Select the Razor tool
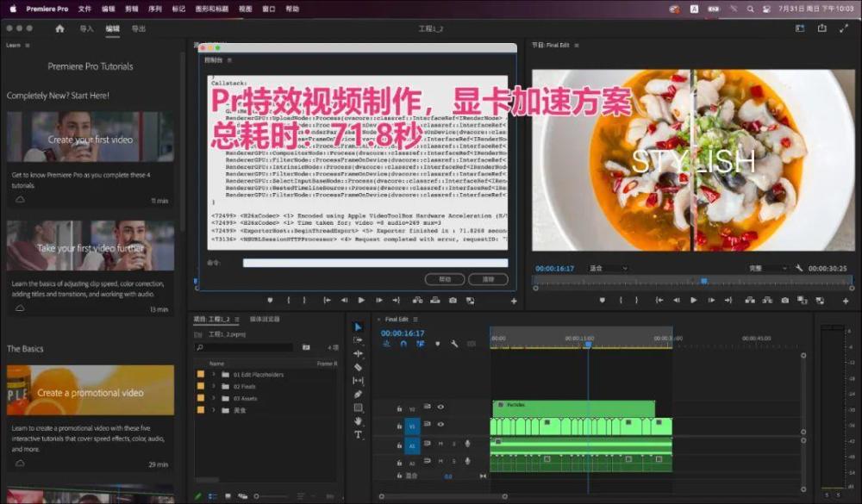 click(x=359, y=367)
